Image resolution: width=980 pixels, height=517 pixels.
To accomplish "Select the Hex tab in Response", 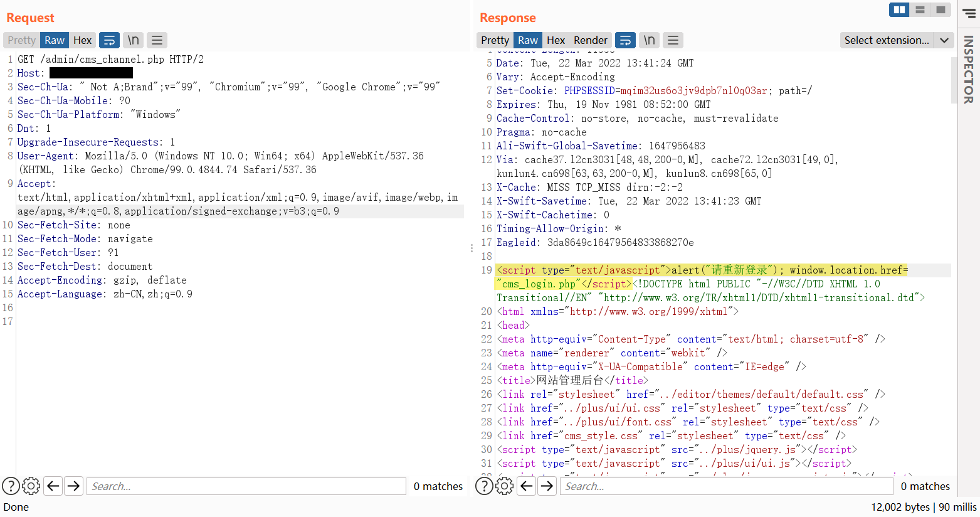I will [556, 40].
